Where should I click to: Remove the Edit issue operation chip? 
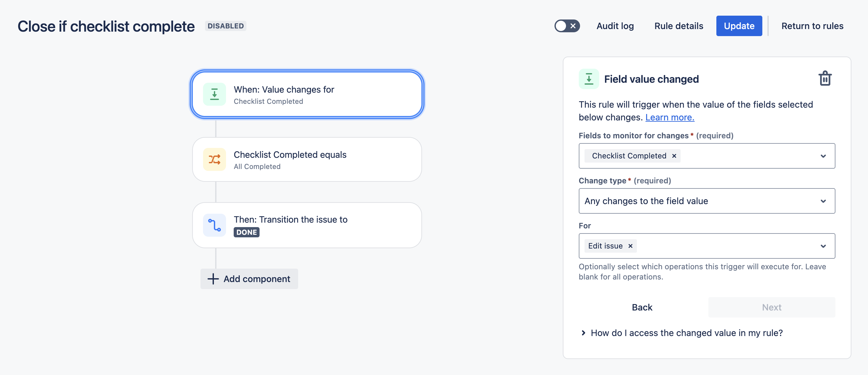(x=630, y=246)
